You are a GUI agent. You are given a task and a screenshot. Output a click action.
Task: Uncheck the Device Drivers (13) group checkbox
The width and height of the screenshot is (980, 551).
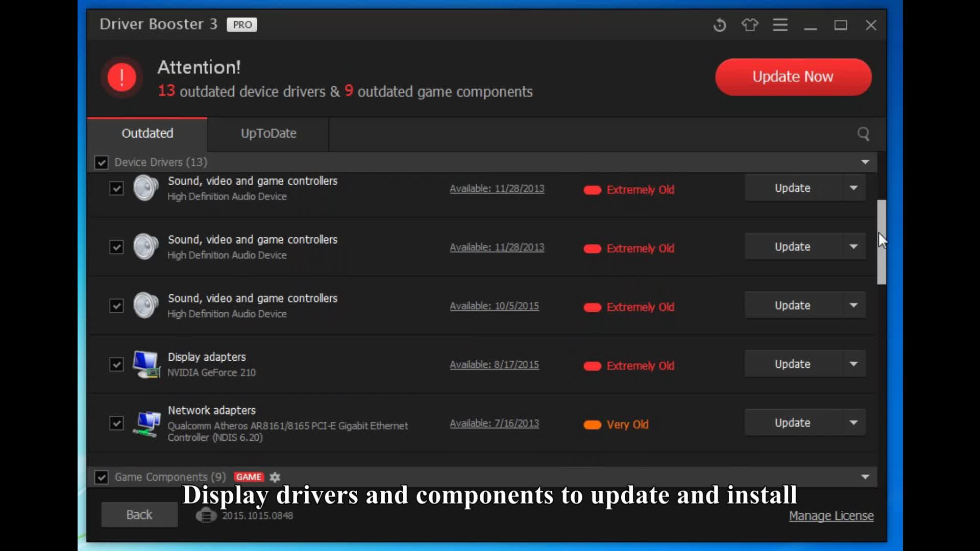tap(102, 163)
